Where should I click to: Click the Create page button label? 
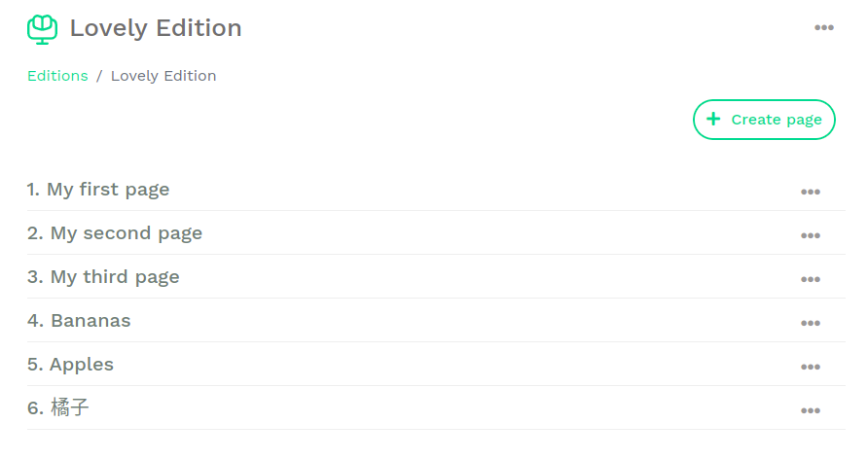(777, 120)
